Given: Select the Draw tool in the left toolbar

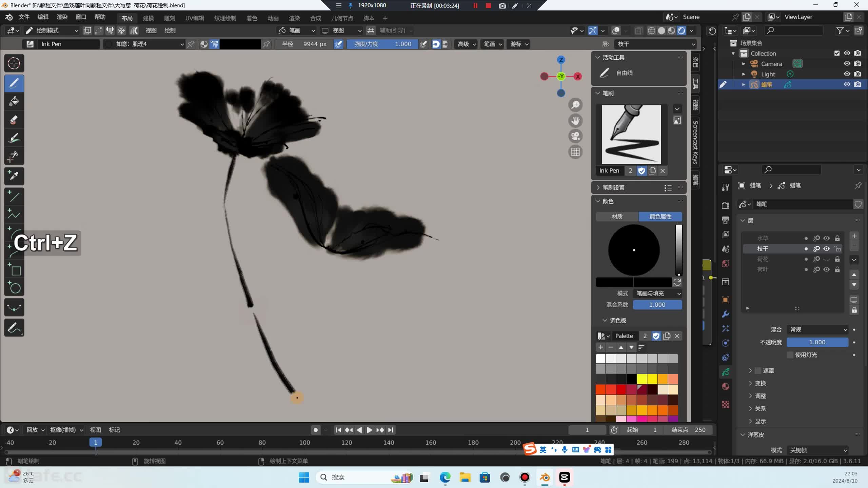Looking at the screenshot, I should point(14,83).
